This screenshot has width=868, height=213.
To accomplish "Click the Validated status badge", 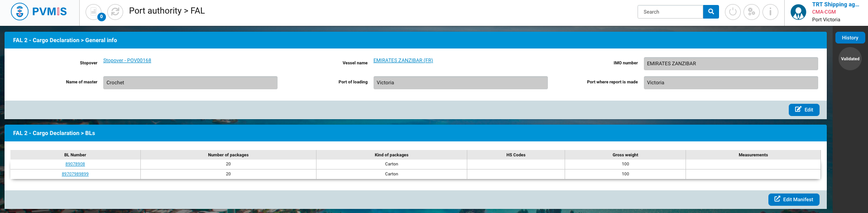I will pos(850,59).
